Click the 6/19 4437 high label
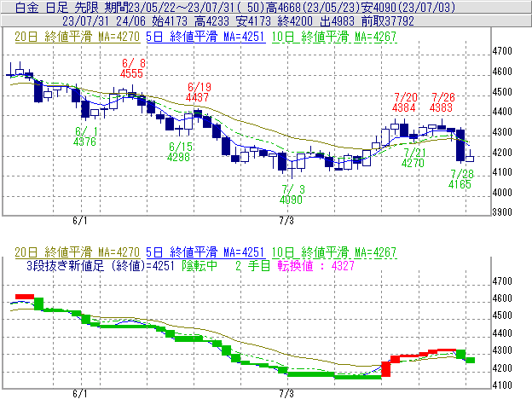Image resolution: width=532 pixels, height=405 pixels. pos(198,92)
